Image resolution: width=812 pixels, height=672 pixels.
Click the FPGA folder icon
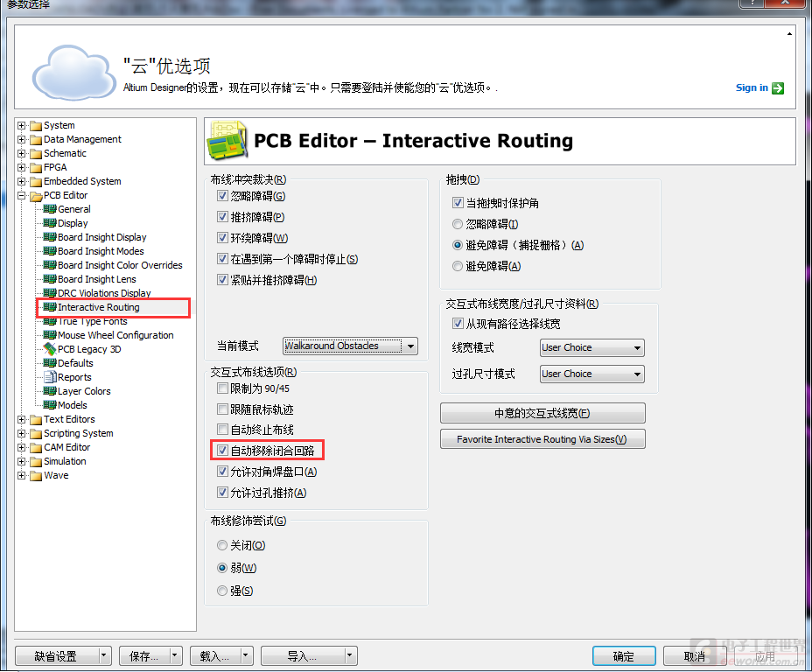point(36,168)
